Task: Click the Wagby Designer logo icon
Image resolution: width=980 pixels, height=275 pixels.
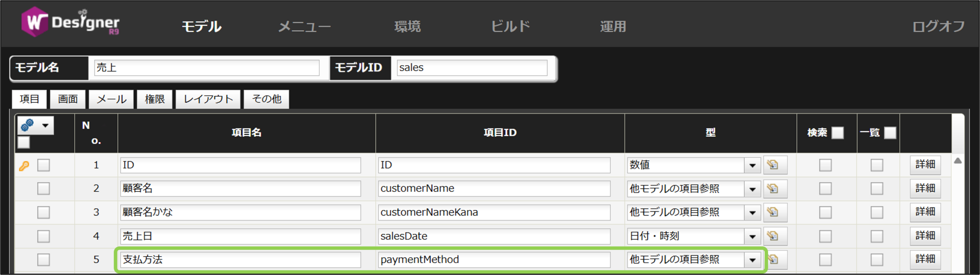Action: (x=34, y=22)
